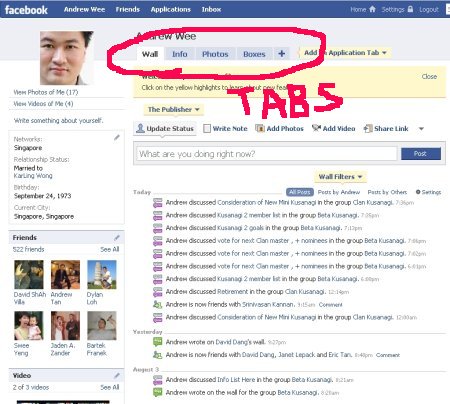Click David ShAh Villa friend thumbnail
The width and height of the screenshot is (450, 404).
(x=29, y=274)
